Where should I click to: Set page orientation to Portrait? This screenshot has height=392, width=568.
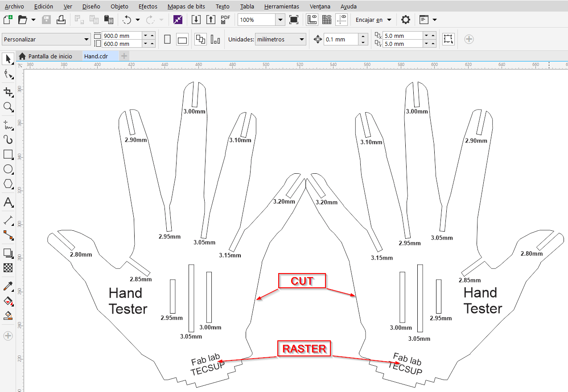pyautogui.click(x=168, y=39)
